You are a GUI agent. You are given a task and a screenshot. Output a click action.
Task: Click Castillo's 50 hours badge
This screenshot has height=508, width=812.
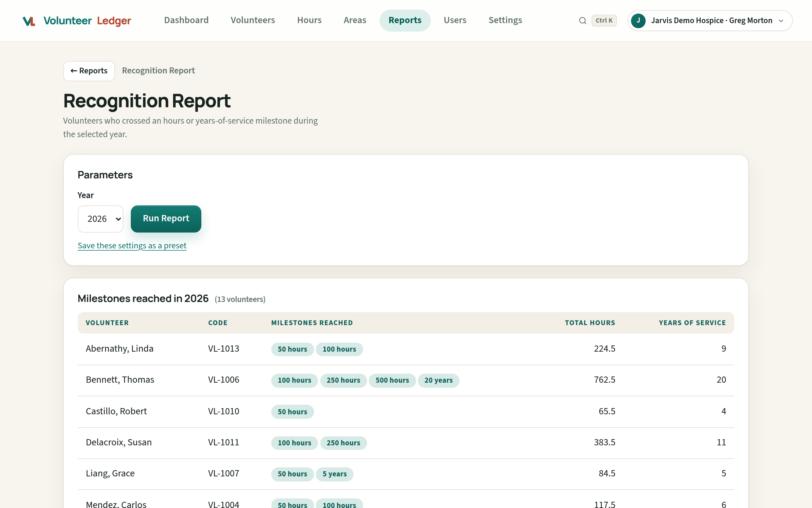coord(292,412)
